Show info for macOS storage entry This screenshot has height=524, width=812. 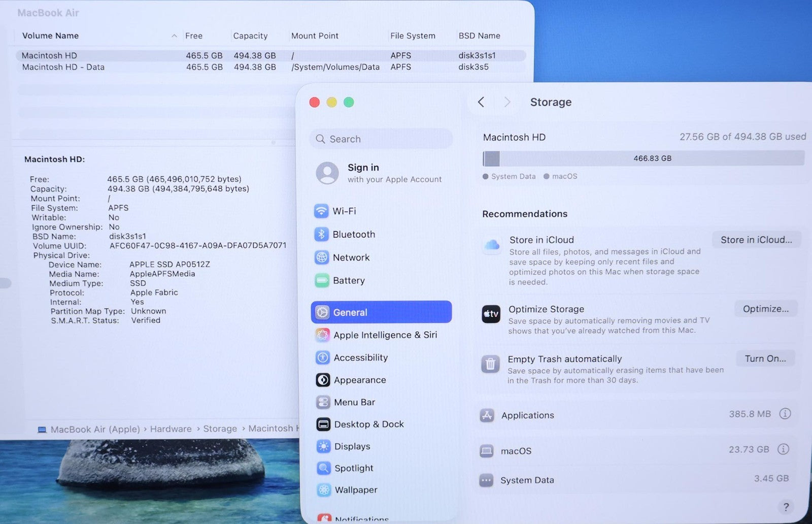point(783,449)
